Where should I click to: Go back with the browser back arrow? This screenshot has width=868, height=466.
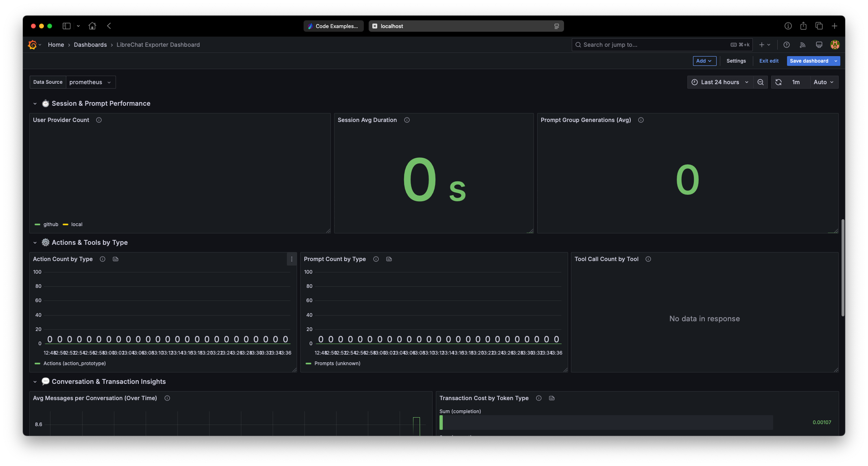click(109, 26)
